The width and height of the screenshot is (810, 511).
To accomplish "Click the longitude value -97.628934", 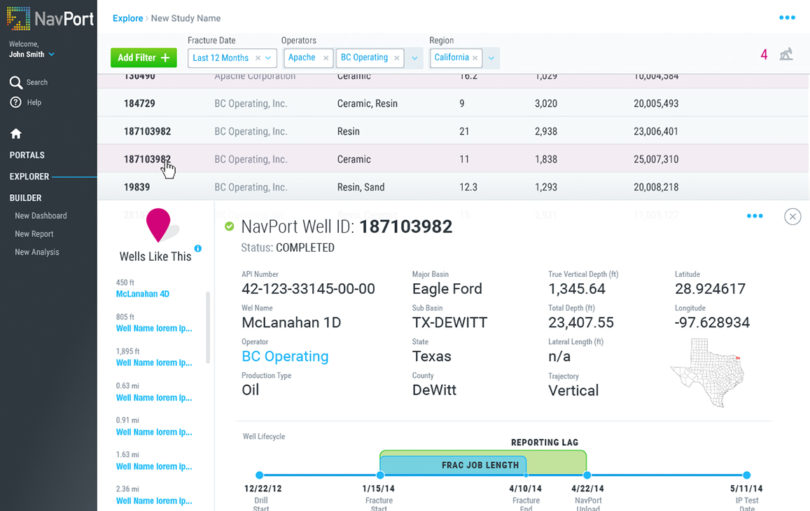I will point(712,323).
